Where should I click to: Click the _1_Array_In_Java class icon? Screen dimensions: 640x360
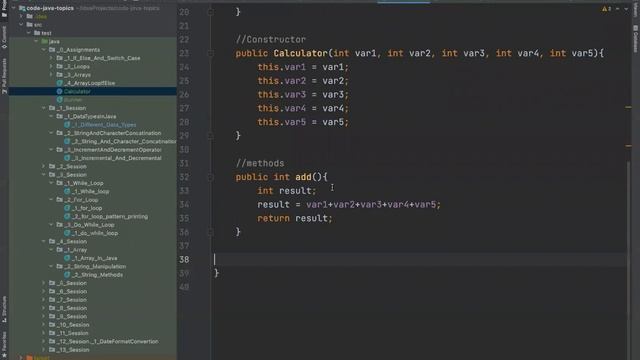pos(67,258)
